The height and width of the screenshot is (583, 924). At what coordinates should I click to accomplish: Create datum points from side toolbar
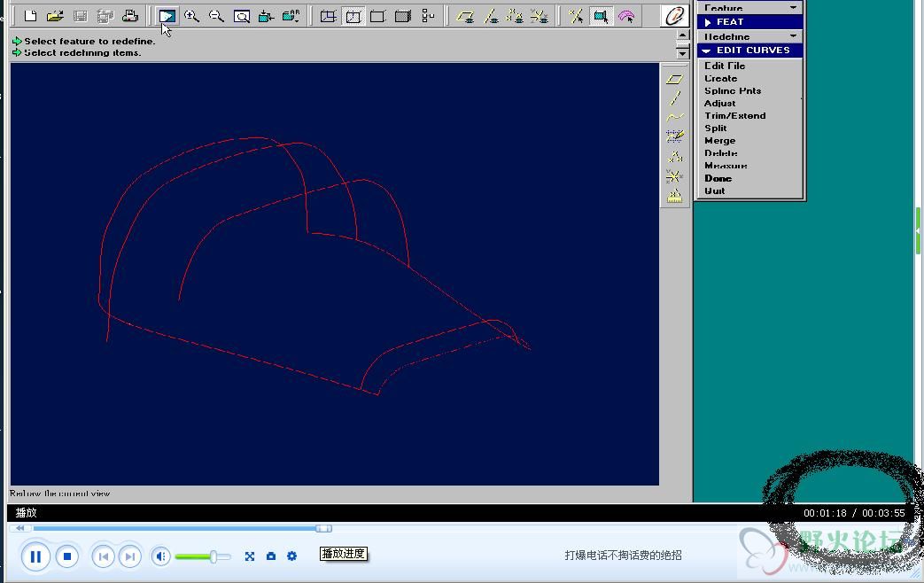tap(675, 157)
